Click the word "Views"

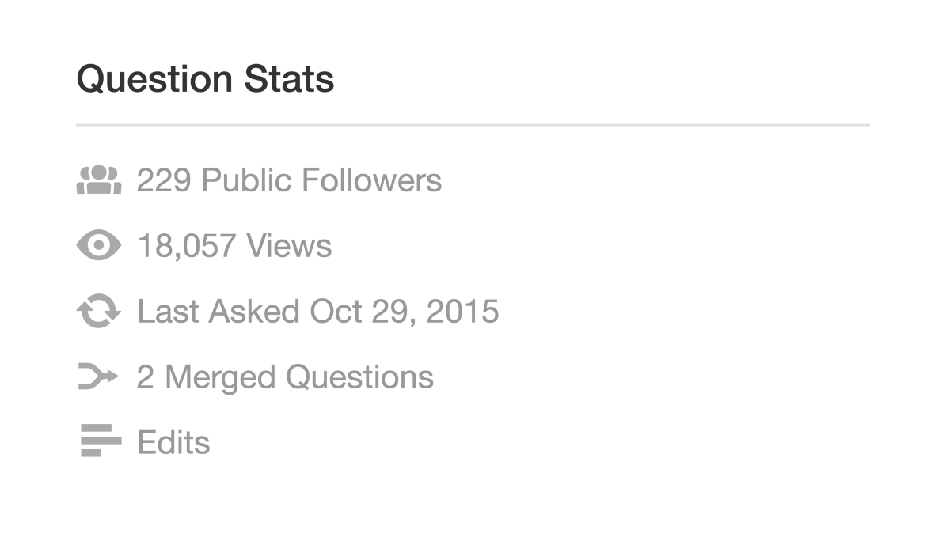[289, 246]
